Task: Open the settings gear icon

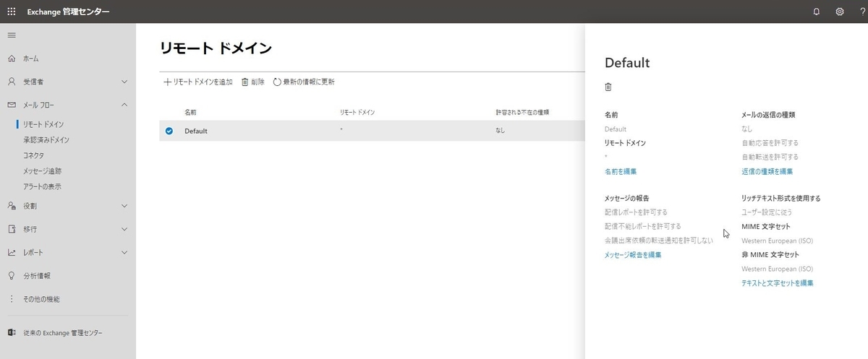Action: tap(840, 12)
